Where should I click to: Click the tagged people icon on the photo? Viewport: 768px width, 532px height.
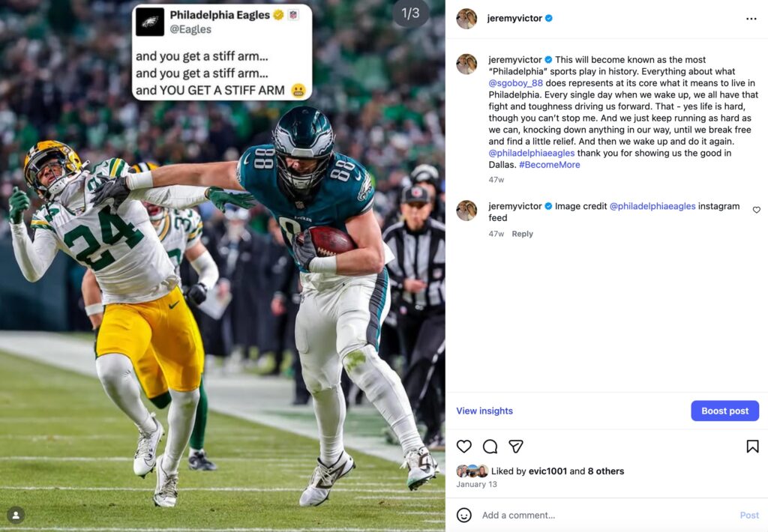click(x=16, y=515)
